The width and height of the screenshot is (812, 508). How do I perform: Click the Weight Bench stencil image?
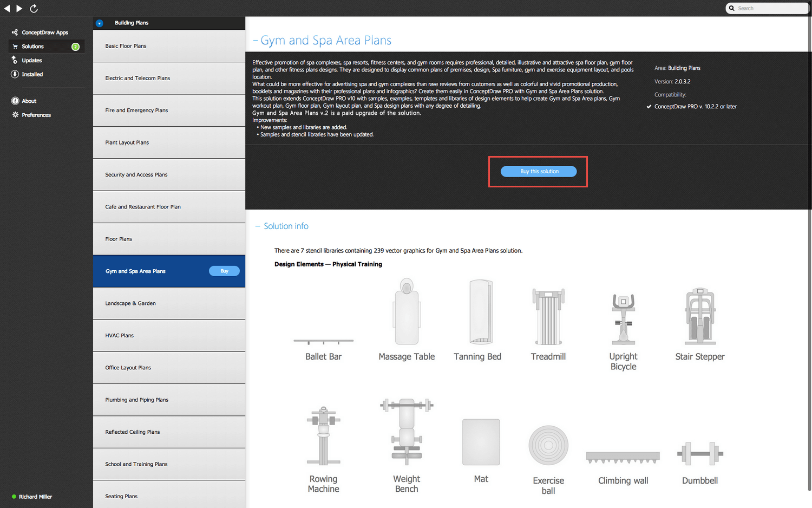click(x=407, y=432)
